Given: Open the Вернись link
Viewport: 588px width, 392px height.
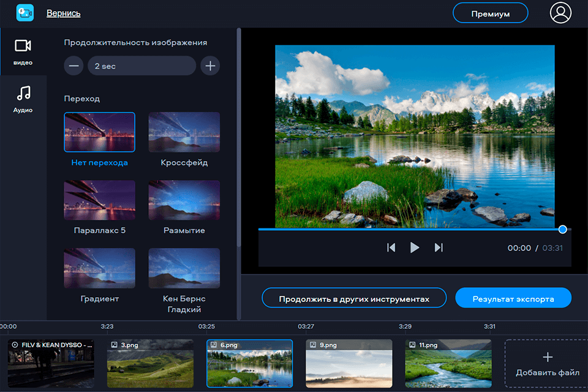Looking at the screenshot, I should (x=63, y=12).
